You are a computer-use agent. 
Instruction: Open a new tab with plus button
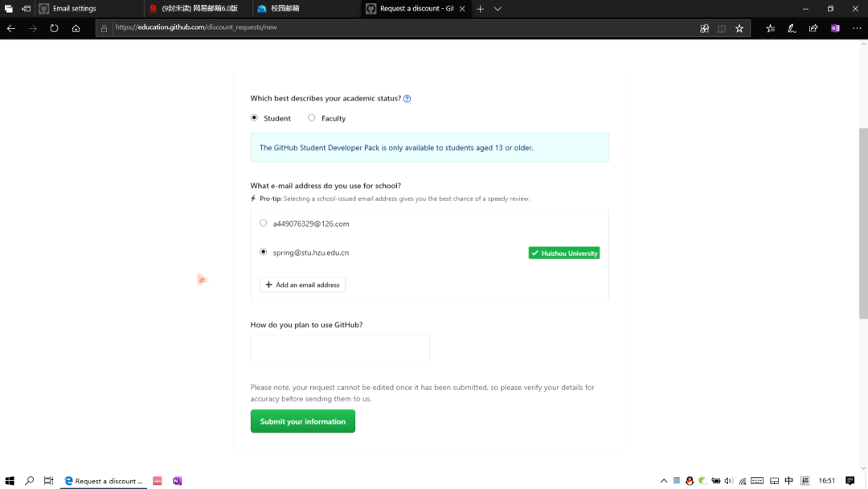[x=480, y=8]
